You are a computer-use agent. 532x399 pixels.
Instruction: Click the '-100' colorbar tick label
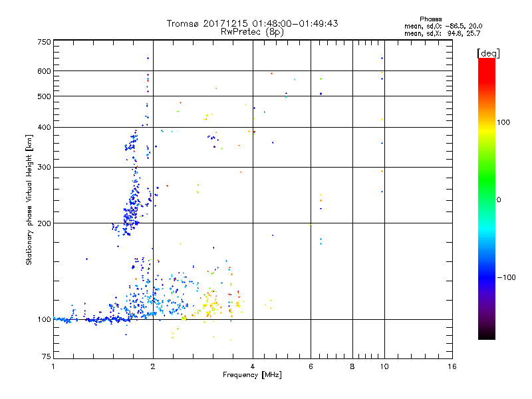point(507,277)
